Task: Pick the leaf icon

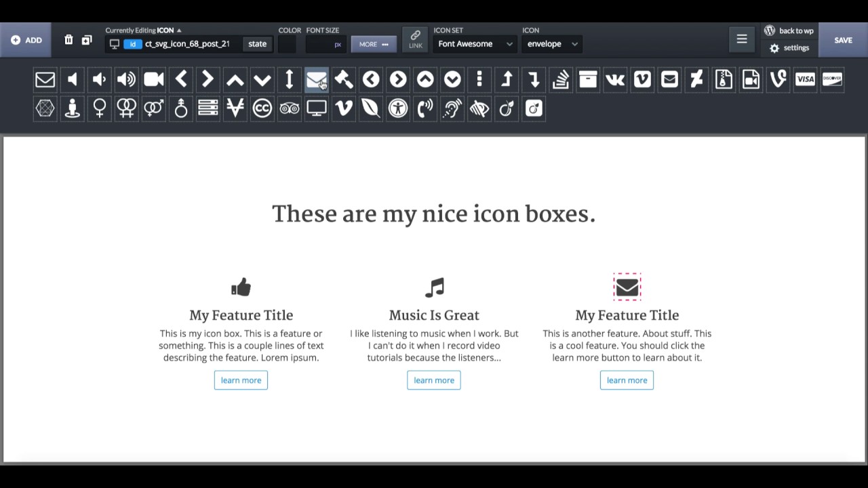Action: point(370,108)
